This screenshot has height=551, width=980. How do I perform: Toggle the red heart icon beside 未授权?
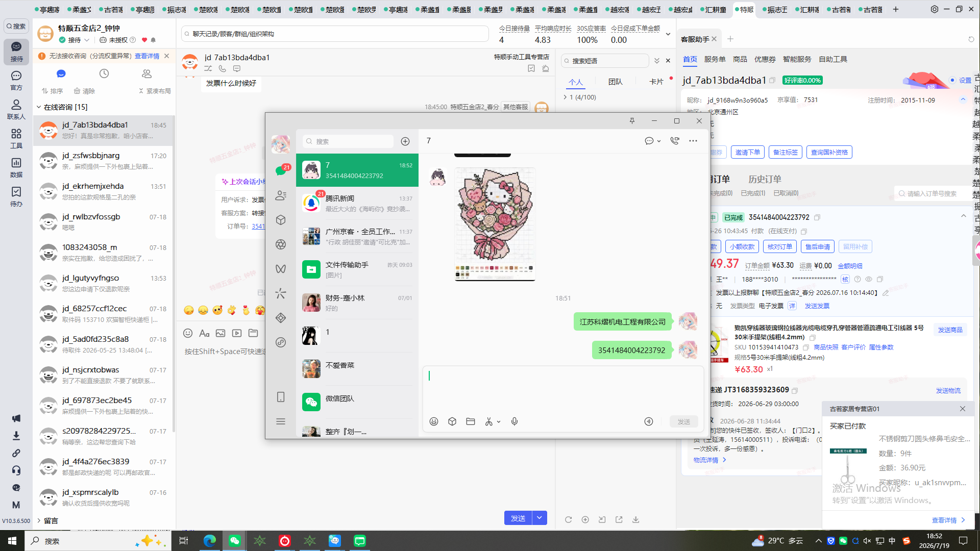point(144,40)
